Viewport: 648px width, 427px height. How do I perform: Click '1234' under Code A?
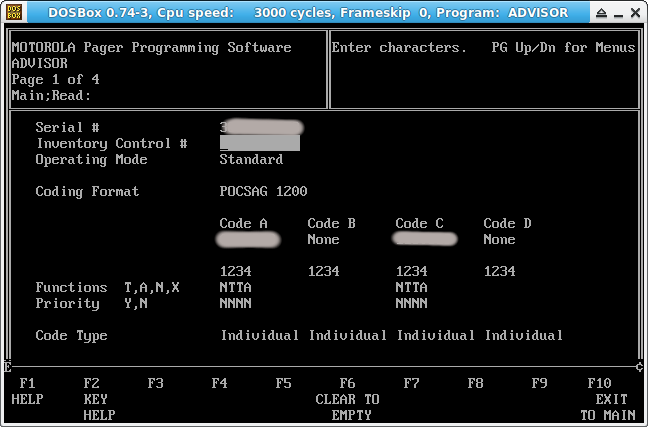pos(236,272)
